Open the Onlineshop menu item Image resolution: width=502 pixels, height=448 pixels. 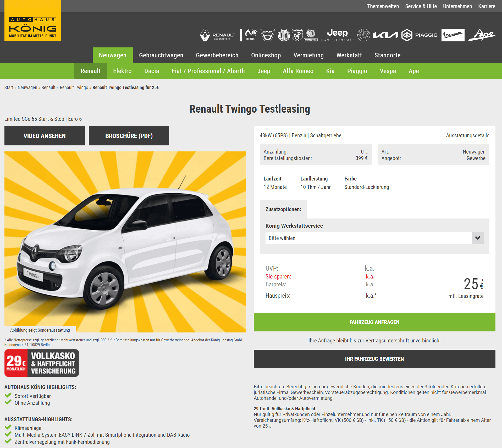tap(266, 55)
